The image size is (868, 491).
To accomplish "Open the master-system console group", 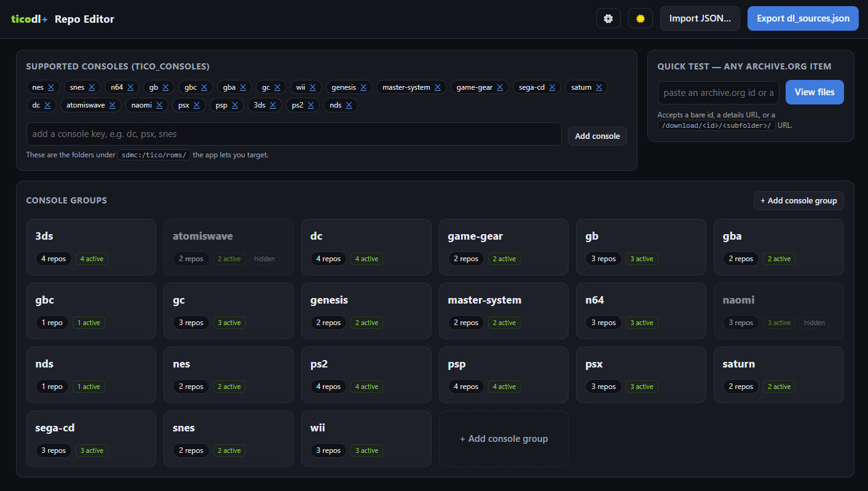I will (x=503, y=311).
